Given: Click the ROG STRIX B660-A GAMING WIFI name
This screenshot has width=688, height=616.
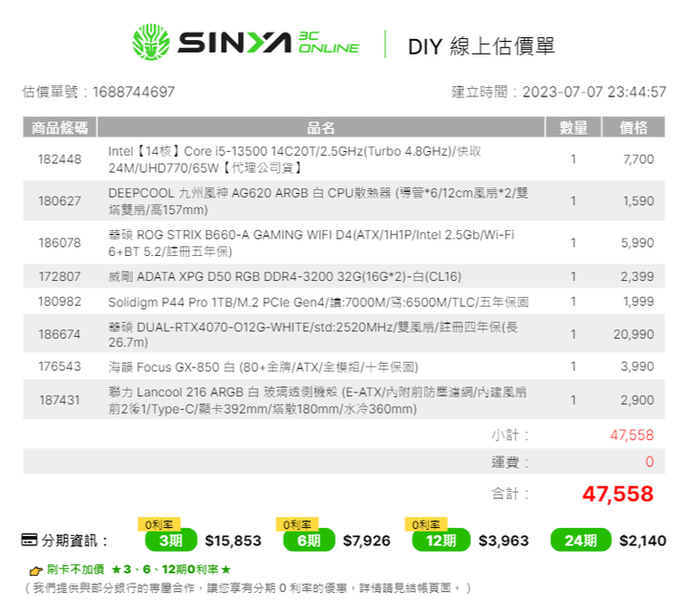Looking at the screenshot, I should coord(312,243).
